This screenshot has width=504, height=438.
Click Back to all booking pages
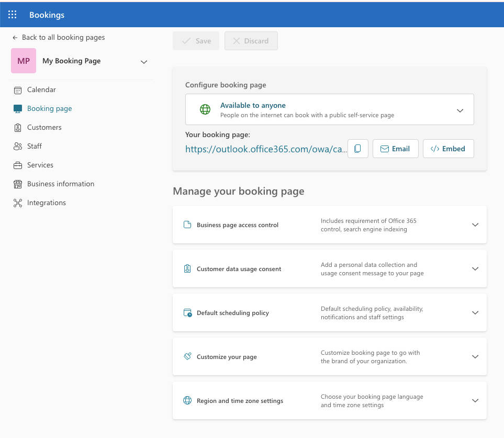tap(59, 37)
